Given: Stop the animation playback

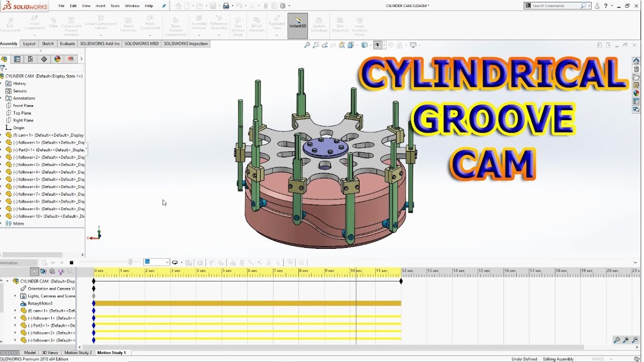Looking at the screenshot, I should (71, 262).
